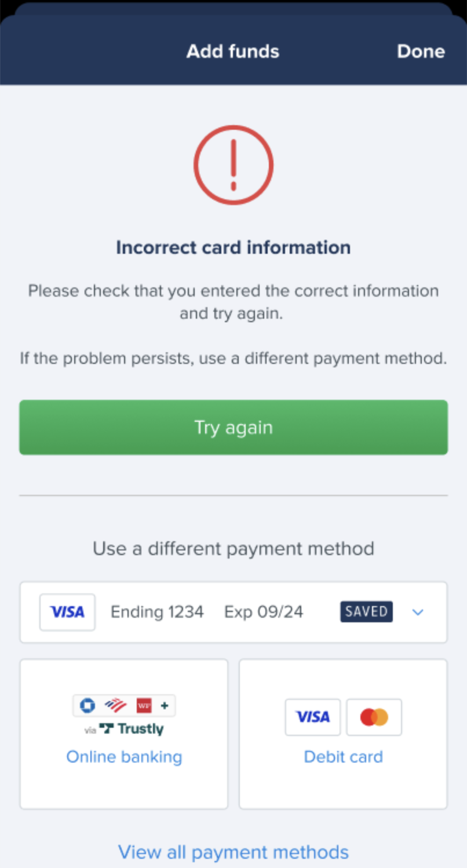Choose the Debit card payment method
Screen dimensions: 467x868
click(x=343, y=756)
